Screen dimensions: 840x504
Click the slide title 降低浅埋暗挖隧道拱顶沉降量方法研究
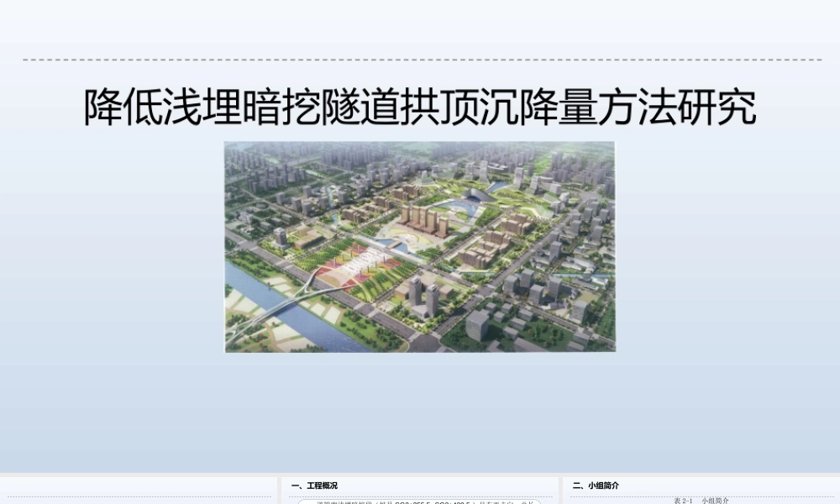420,108
